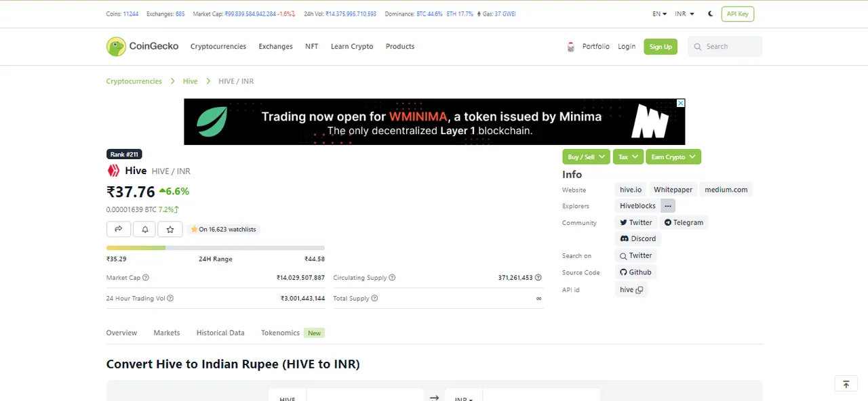
Task: Click Hive in the breadcrumb
Action: tap(191, 81)
